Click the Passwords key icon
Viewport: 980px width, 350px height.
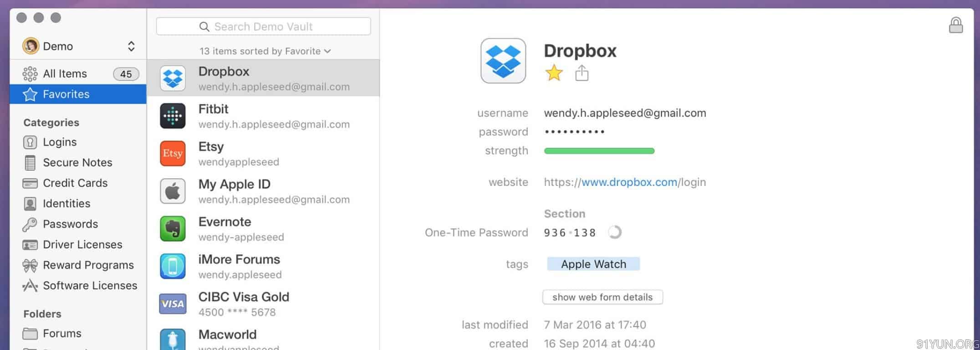point(30,224)
